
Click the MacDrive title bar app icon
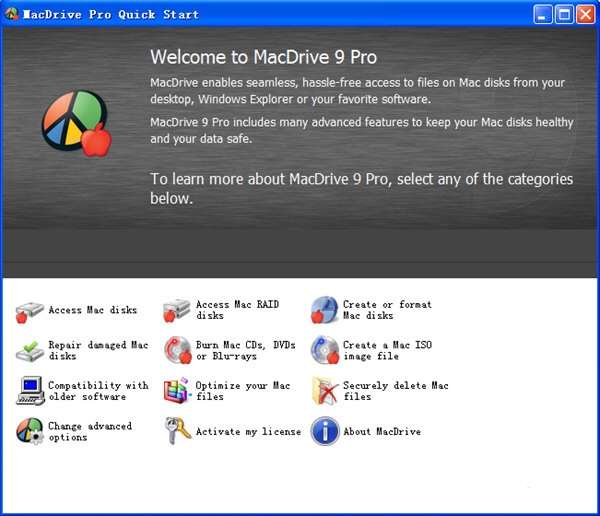point(11,14)
